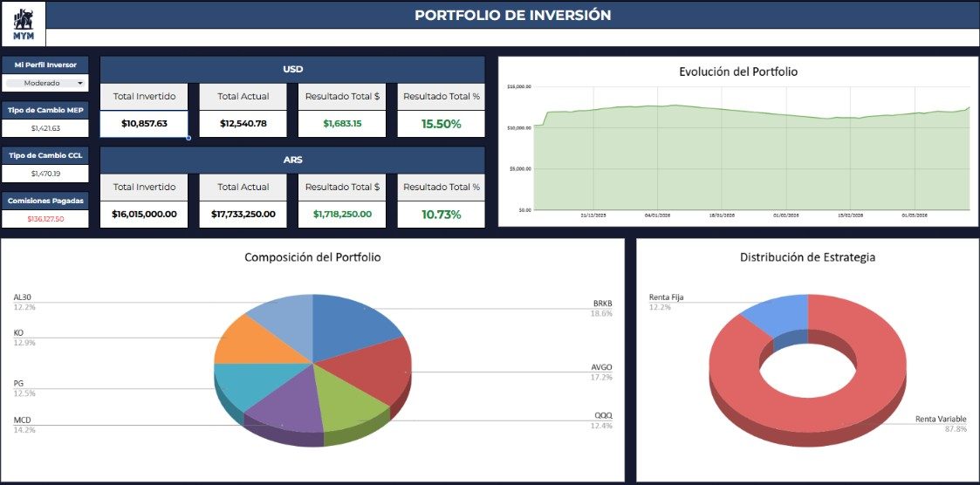Click the Comisiones Pagadas amount in red

45,219
